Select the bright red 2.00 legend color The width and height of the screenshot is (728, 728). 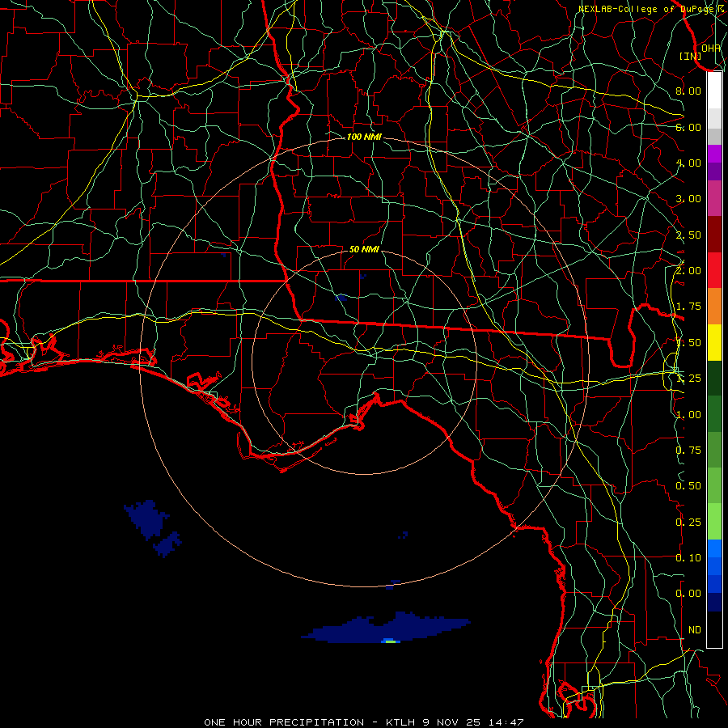714,270
